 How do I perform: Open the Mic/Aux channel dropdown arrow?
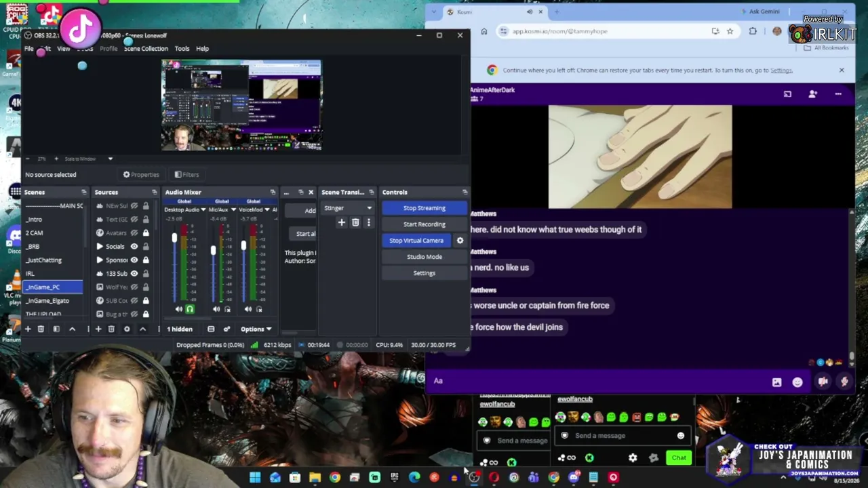click(x=233, y=210)
